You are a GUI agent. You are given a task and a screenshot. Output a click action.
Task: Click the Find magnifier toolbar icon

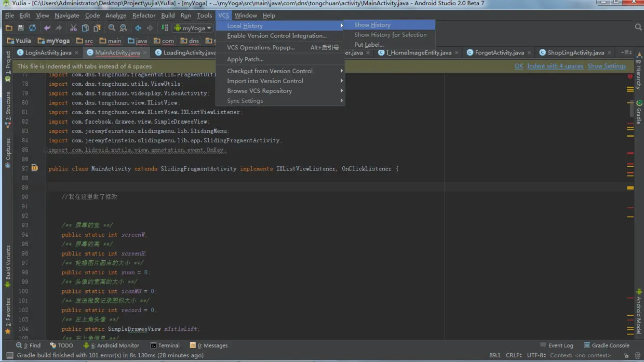coord(112,28)
